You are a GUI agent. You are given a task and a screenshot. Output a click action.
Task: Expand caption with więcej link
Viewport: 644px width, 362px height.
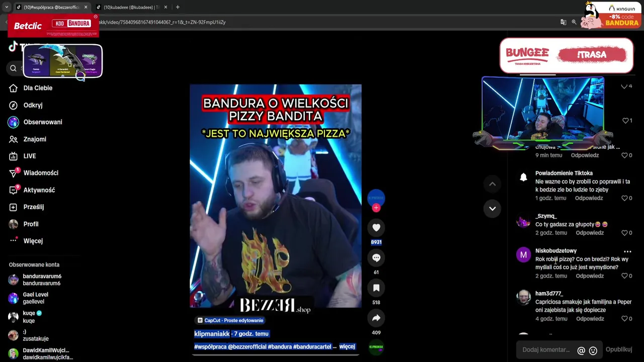(x=347, y=346)
